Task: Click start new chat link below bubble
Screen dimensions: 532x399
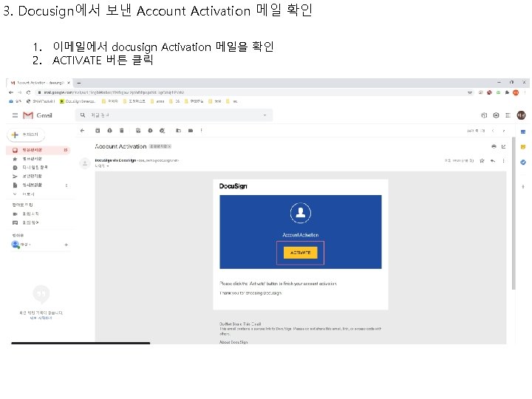Action: click(41, 318)
